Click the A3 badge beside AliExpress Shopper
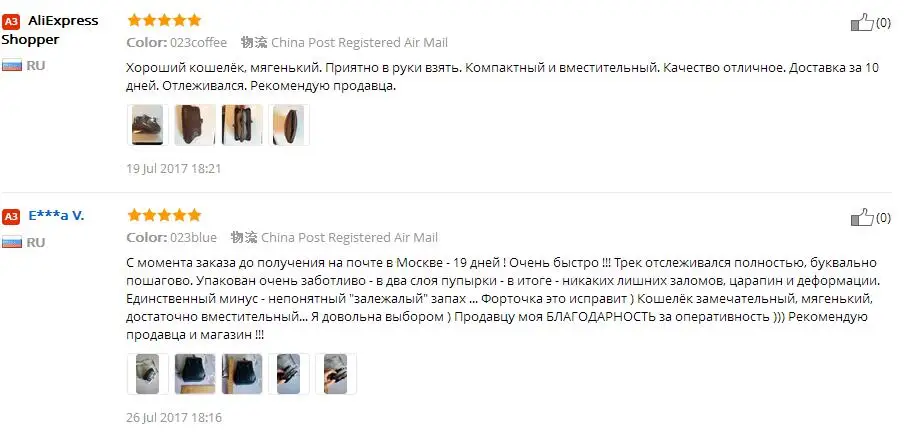The height and width of the screenshot is (439, 904). pyautogui.click(x=11, y=22)
